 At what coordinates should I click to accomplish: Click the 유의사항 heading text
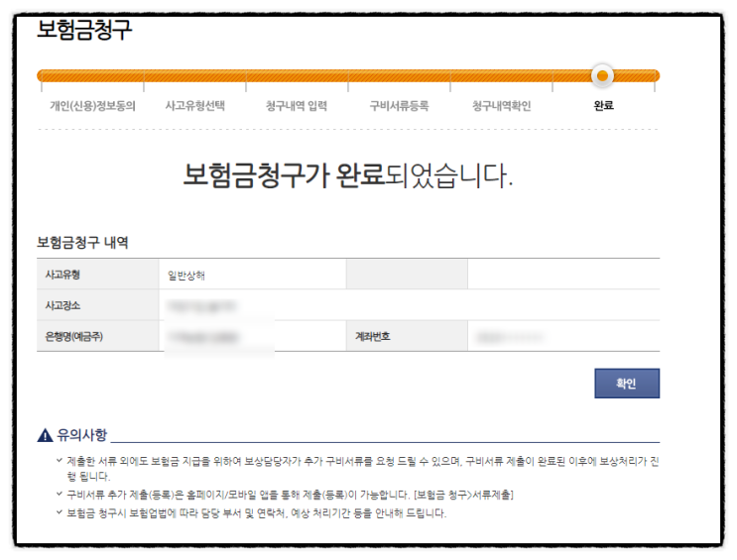81,435
